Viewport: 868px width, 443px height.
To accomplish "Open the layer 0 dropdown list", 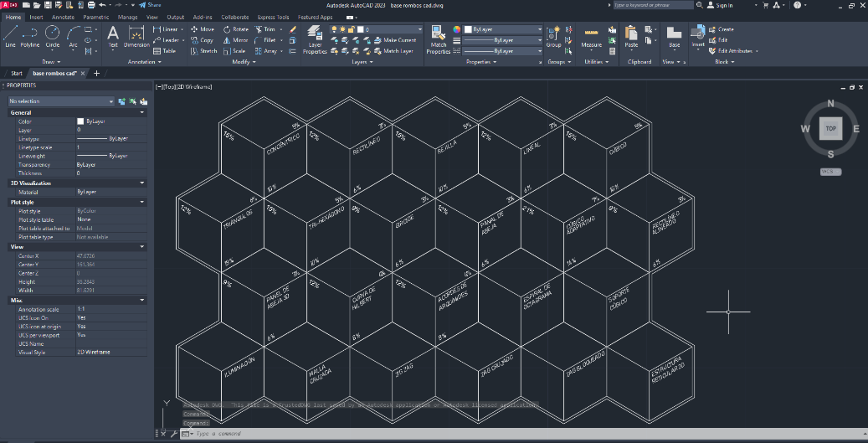I will [x=419, y=29].
